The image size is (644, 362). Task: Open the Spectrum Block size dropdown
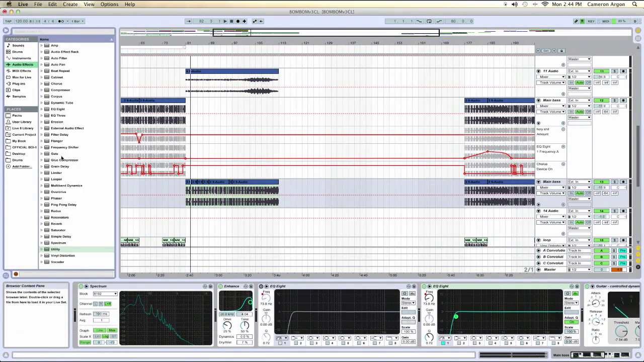tap(105, 294)
